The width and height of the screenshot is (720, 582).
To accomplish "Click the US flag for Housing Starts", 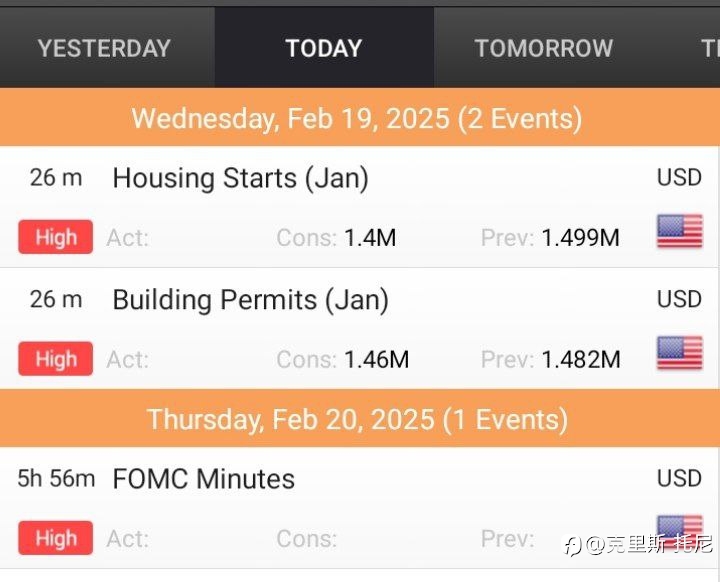I will pos(680,231).
